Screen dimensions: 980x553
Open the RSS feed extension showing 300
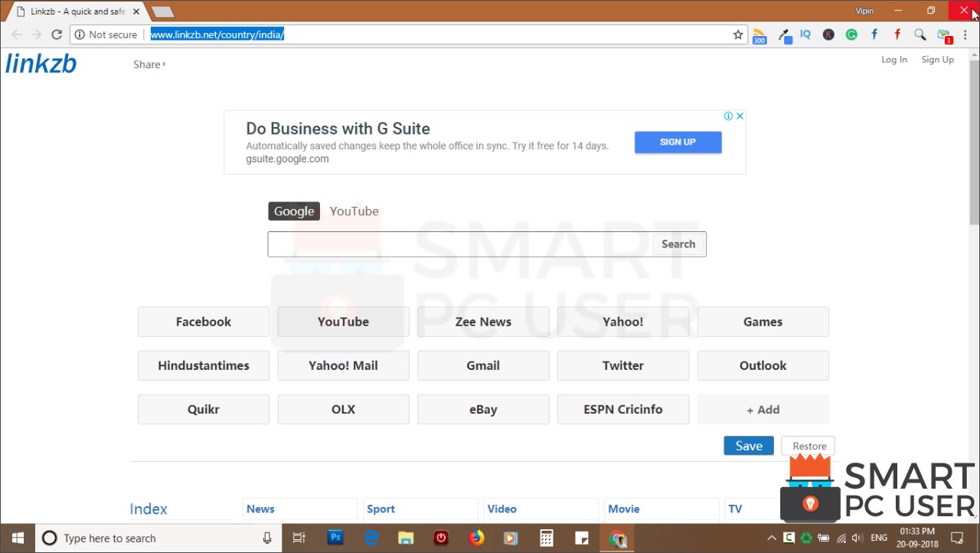759,35
